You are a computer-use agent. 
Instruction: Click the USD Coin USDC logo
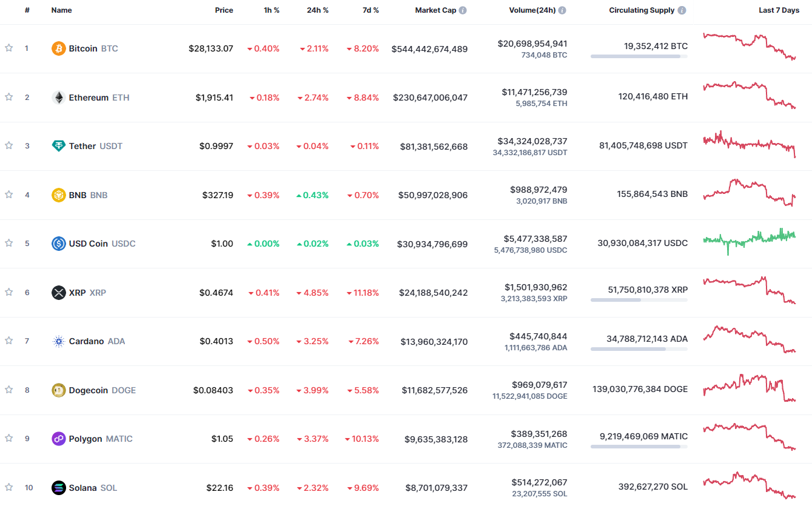click(x=58, y=244)
